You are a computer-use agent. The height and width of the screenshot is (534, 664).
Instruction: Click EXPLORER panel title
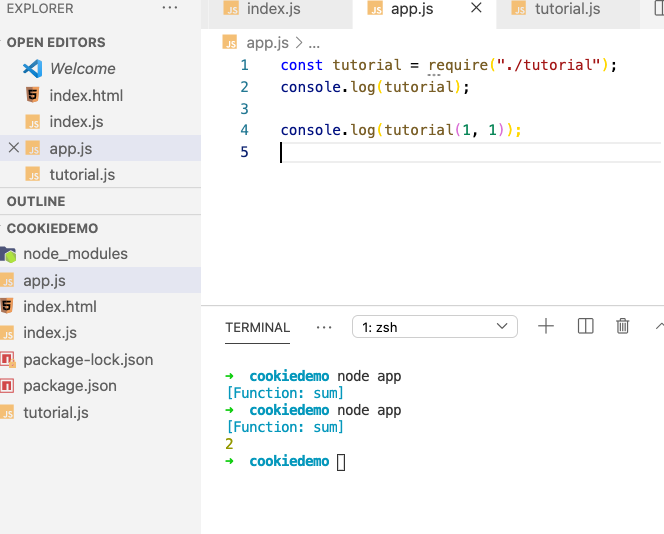(x=40, y=8)
